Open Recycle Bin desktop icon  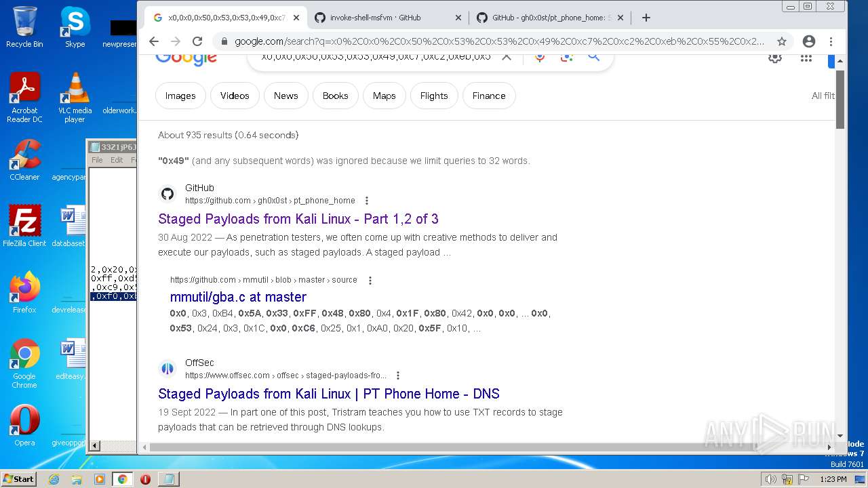[24, 27]
